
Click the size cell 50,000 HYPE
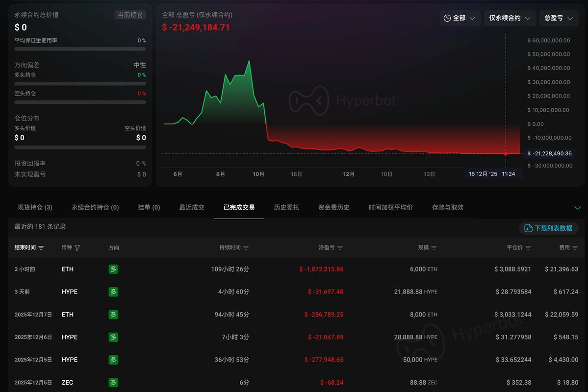tap(420, 359)
